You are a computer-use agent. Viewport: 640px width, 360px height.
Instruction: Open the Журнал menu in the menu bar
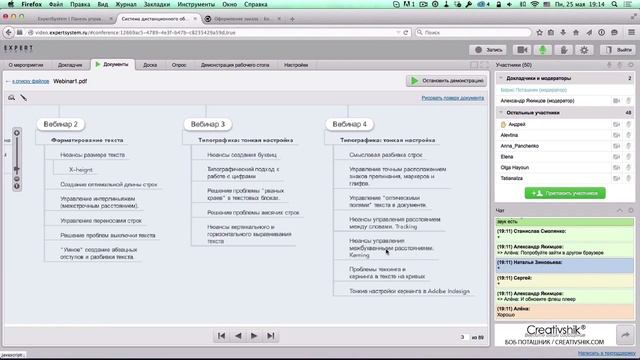click(x=126, y=4)
